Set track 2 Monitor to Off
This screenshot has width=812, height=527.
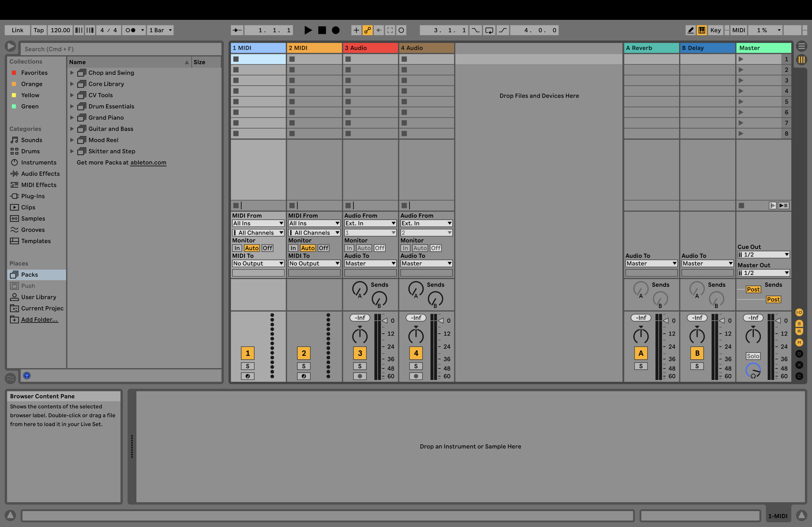tap(324, 248)
